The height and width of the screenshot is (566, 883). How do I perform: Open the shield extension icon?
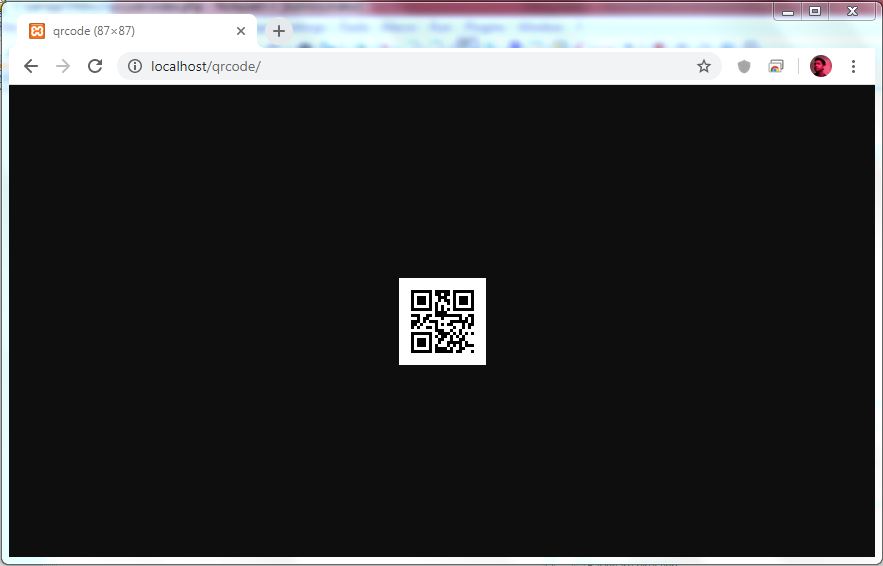[744, 66]
